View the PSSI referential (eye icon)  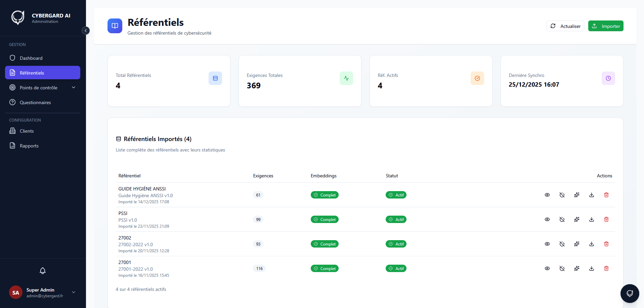547,219
